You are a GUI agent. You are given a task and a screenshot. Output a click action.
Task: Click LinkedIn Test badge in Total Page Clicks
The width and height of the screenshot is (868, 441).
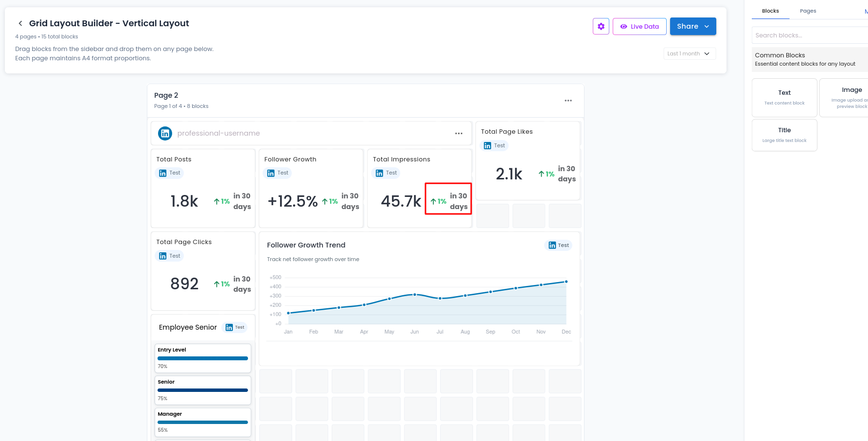pos(170,256)
